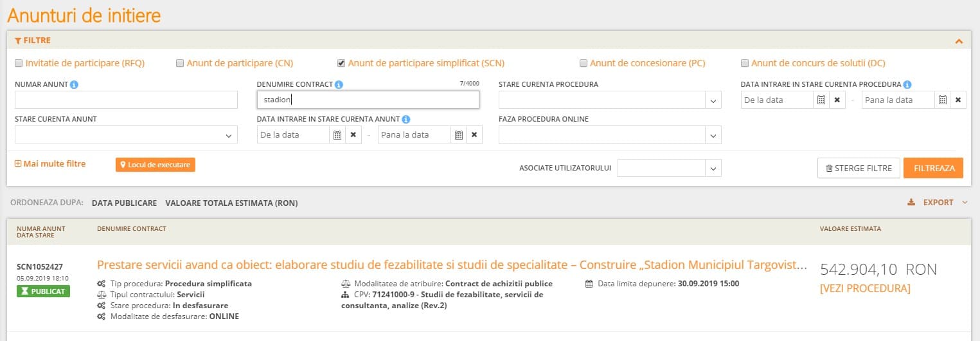The image size is (980, 341).
Task: Click the Numar Anunt input field
Action: pyautogui.click(x=126, y=100)
